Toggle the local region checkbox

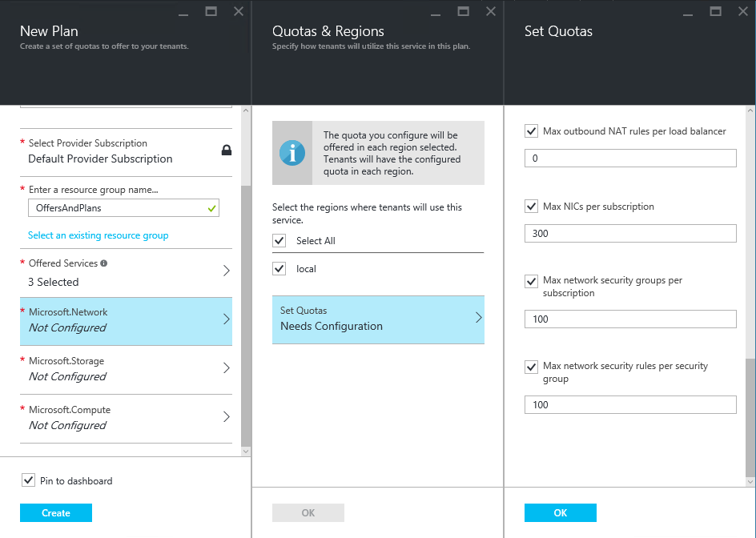coord(279,268)
